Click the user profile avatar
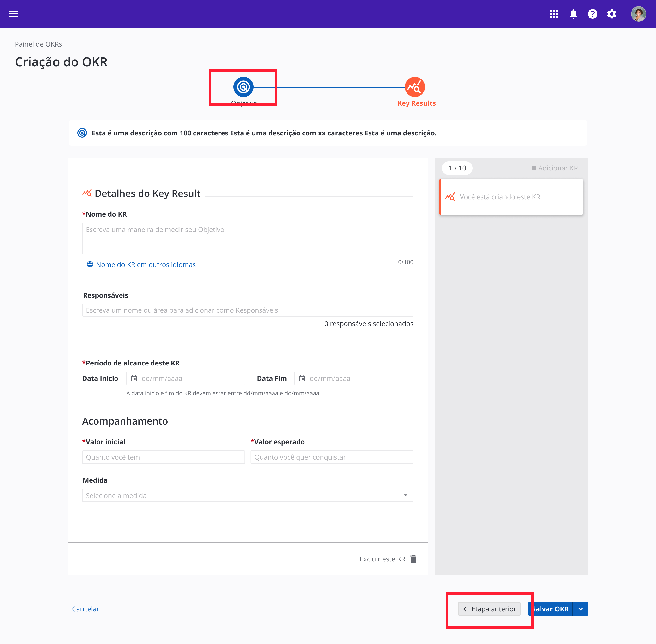656x644 pixels. 638,14
